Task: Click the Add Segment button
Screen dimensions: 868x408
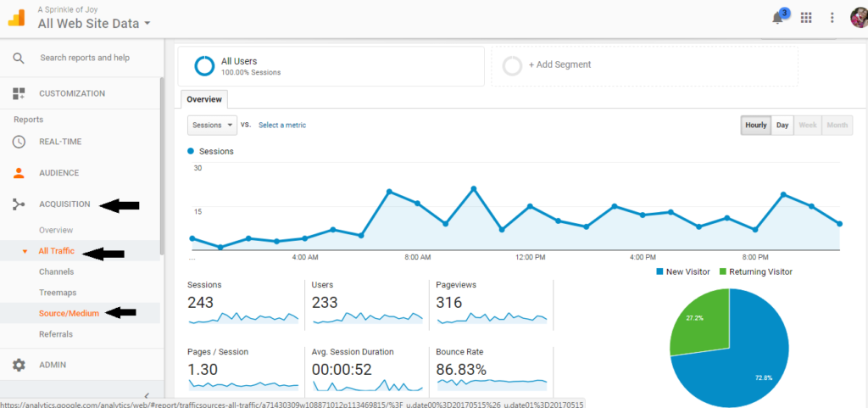Action: (559, 65)
